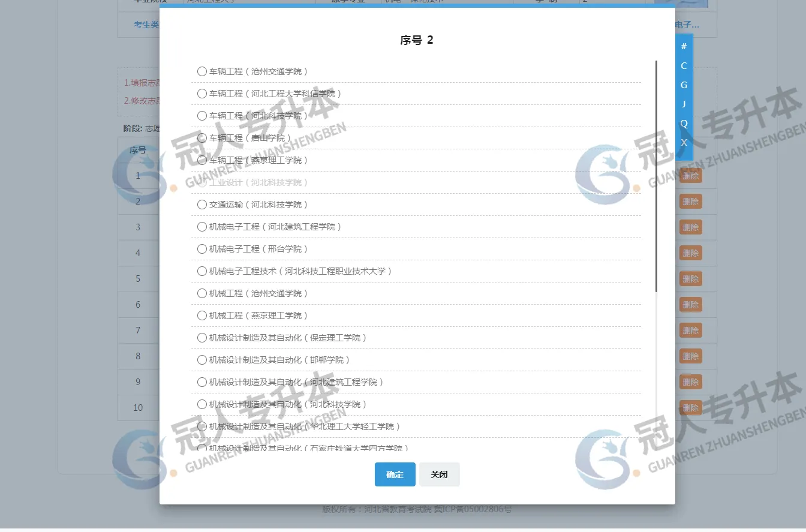Choose 机械设计制造及其自动化（河北科技学院）option
The image size is (806, 532).
[202, 404]
